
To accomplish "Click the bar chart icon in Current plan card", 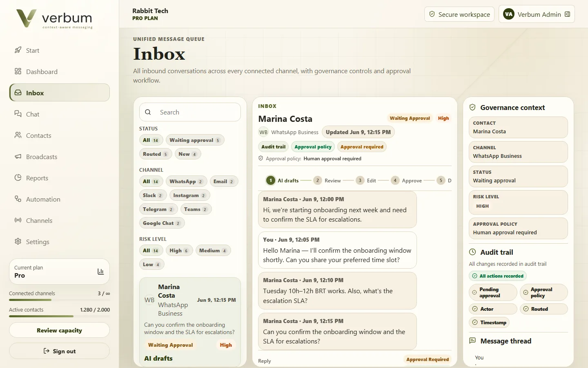I will coord(100,272).
